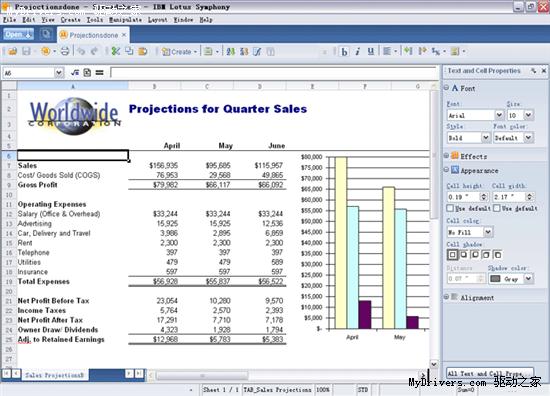
Task: Click the Save disk icon
Action: pos(26,52)
